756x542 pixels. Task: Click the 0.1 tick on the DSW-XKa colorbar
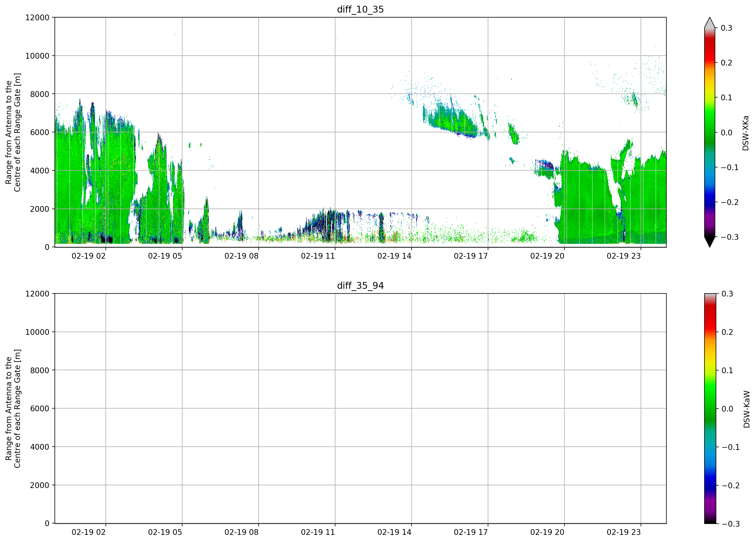726,98
